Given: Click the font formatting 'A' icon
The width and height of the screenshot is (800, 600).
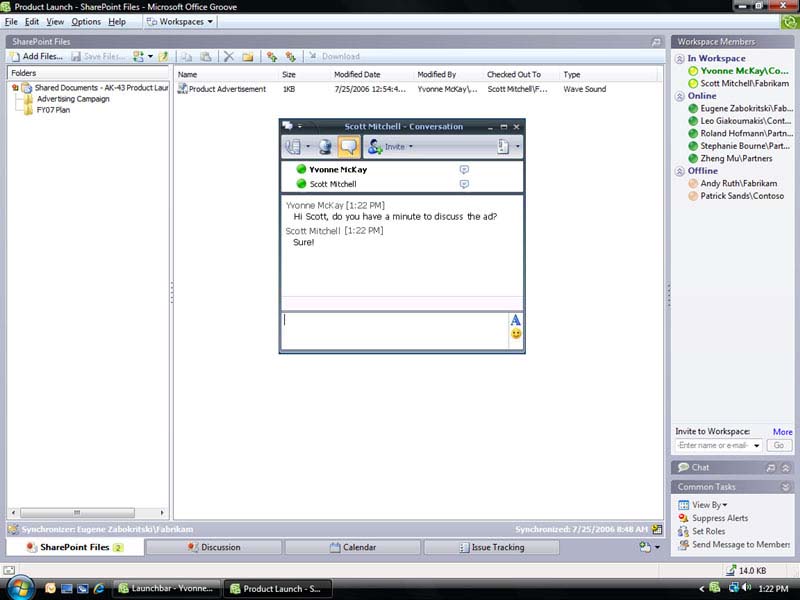Looking at the screenshot, I should 516,320.
